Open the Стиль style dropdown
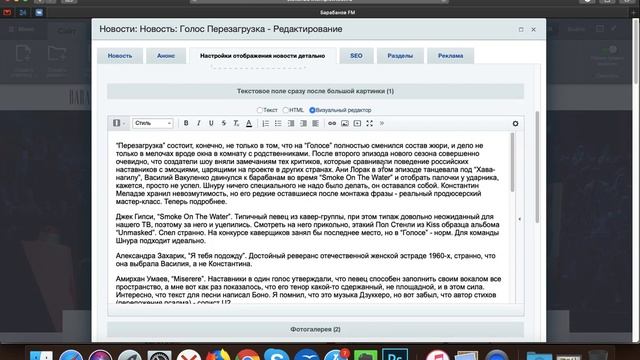This screenshot has height=360, width=640. click(153, 123)
